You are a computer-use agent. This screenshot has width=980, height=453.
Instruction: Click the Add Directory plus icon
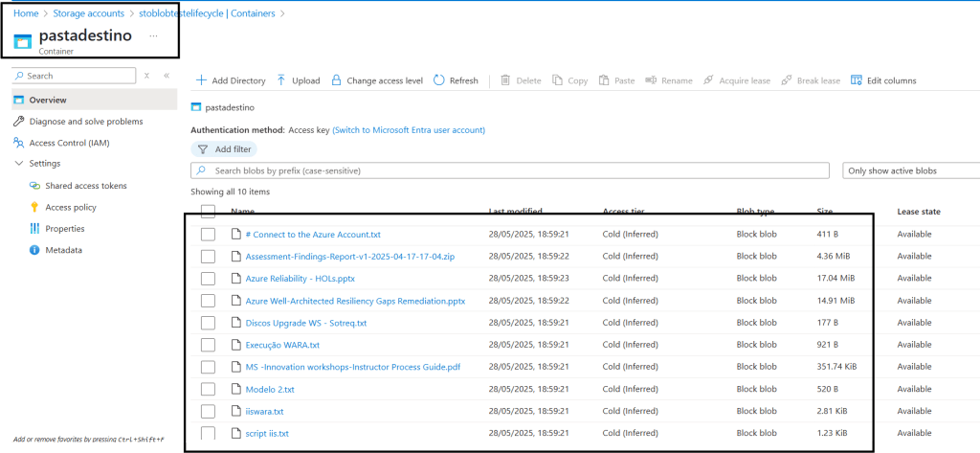(201, 80)
